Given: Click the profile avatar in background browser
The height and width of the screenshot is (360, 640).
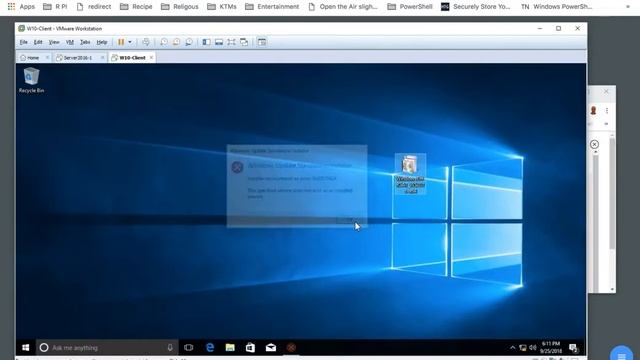Looking at the screenshot, I should (x=593, y=110).
